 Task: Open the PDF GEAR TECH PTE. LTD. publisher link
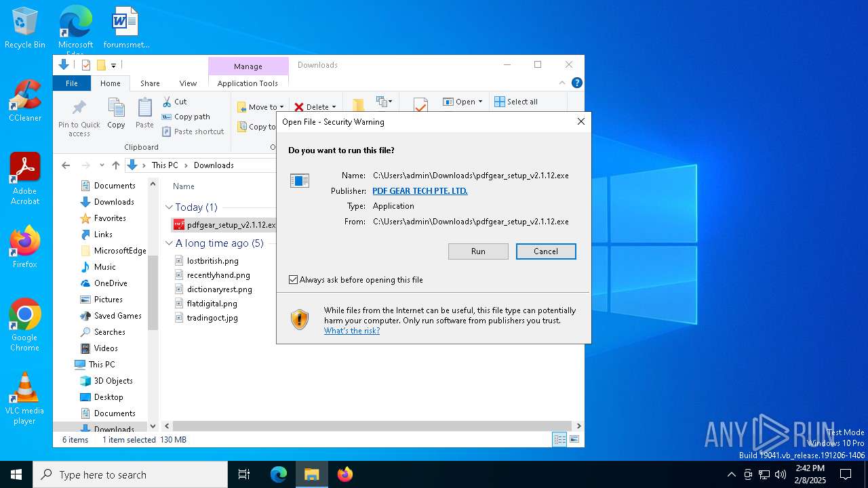point(420,191)
